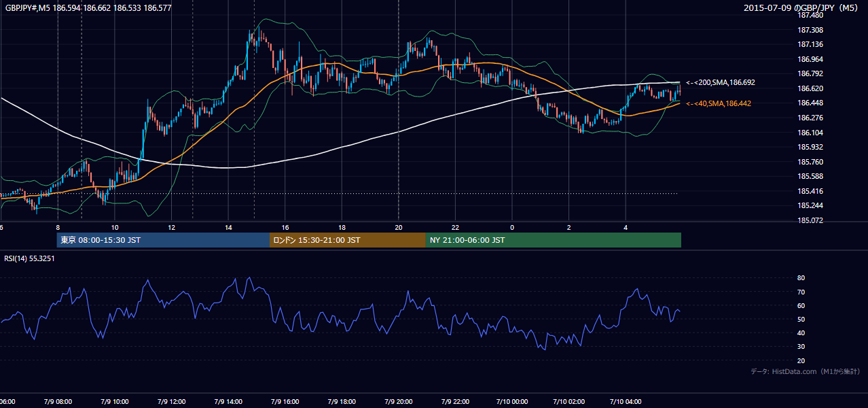The width and height of the screenshot is (868, 408).
Task: Click the 東京 08:00-15:30 JST session bar
Action: 164,240
